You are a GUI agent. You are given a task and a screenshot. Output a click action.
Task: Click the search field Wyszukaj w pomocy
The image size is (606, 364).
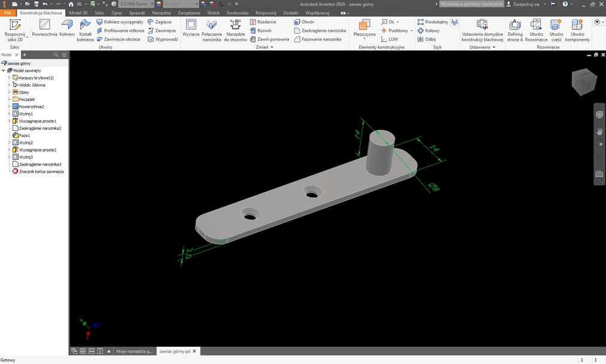[x=472, y=4]
